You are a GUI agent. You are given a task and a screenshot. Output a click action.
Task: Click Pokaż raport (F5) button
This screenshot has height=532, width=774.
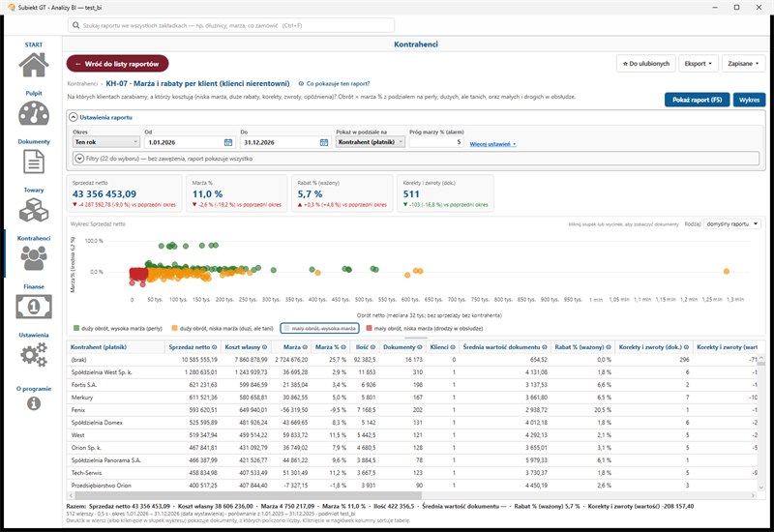pyautogui.click(x=697, y=100)
